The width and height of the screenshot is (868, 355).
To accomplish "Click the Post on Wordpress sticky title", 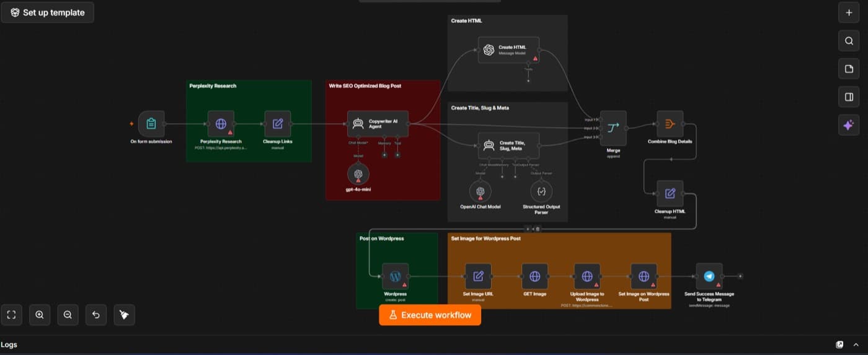I will tap(381, 238).
